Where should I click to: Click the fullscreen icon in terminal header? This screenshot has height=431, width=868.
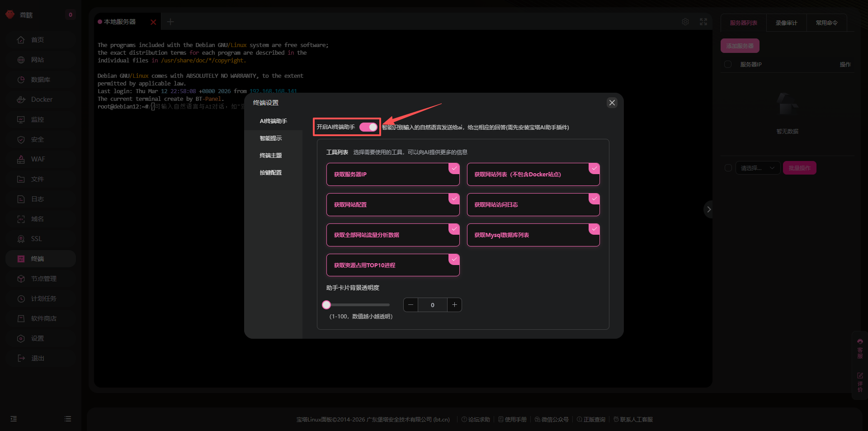[703, 22]
